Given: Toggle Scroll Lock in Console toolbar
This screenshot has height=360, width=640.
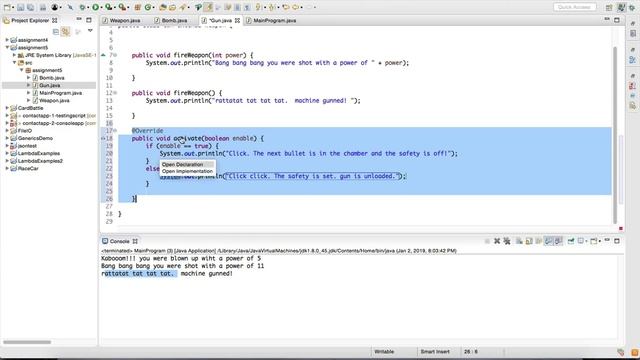Looking at the screenshot, I should pos(529,241).
